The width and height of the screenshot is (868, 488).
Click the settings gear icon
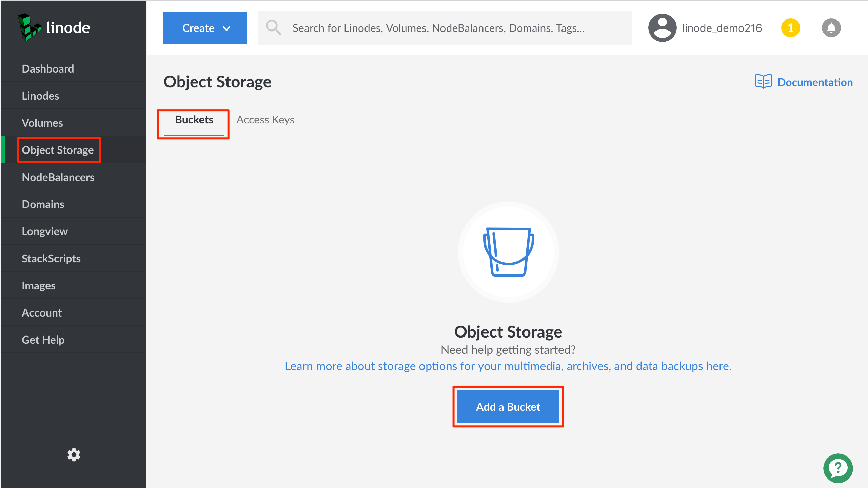point(74,455)
